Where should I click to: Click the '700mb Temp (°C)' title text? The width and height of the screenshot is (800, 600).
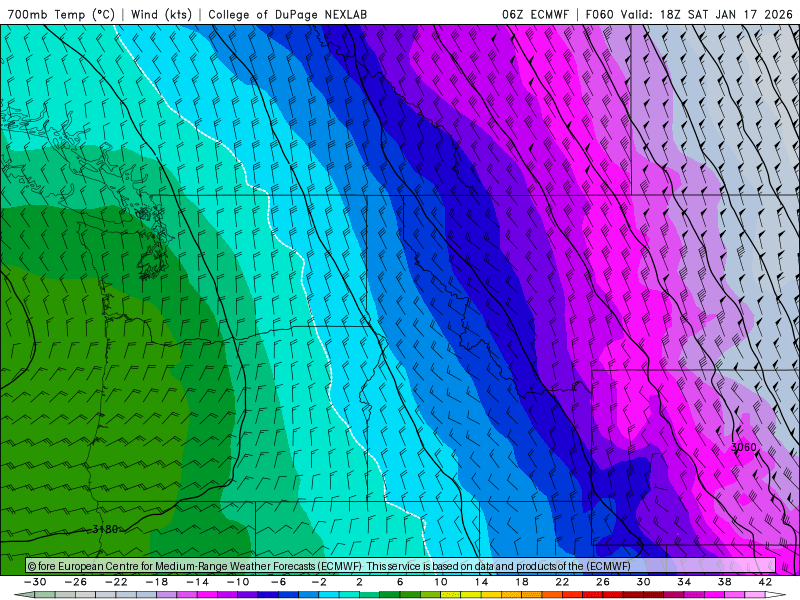[61, 14]
